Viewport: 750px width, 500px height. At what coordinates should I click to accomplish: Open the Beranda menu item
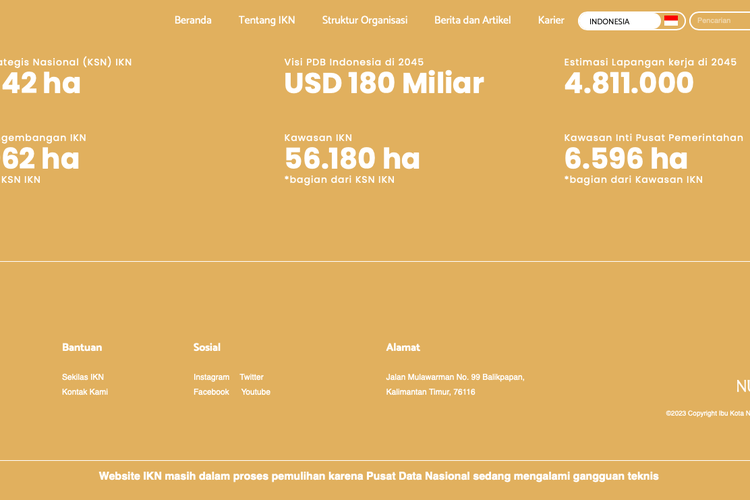[x=193, y=20]
